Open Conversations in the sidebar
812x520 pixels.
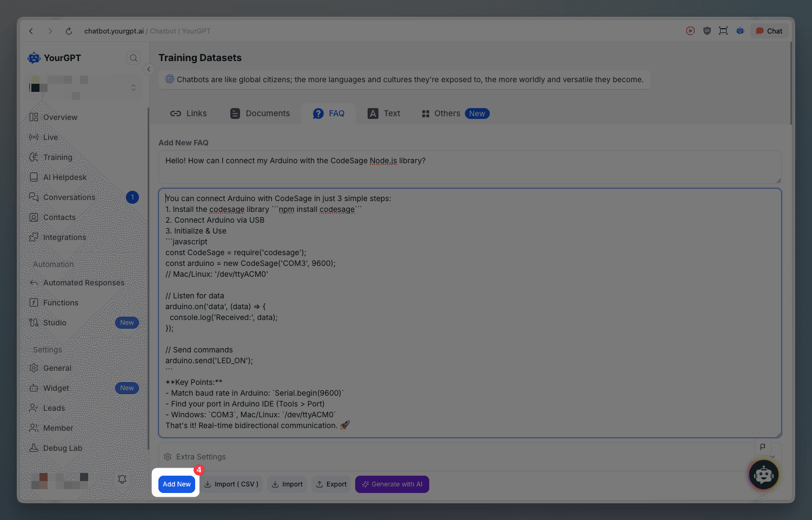click(x=69, y=197)
